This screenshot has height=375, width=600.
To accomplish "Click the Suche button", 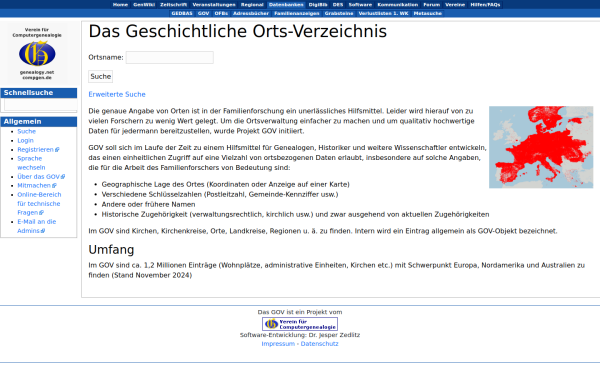I will (x=101, y=77).
